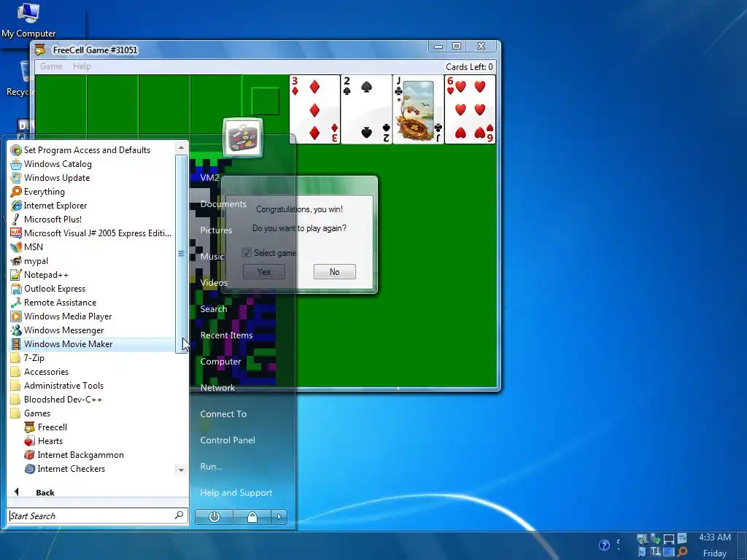Open the Game menu in FreeCell
The height and width of the screenshot is (560, 747).
point(52,66)
